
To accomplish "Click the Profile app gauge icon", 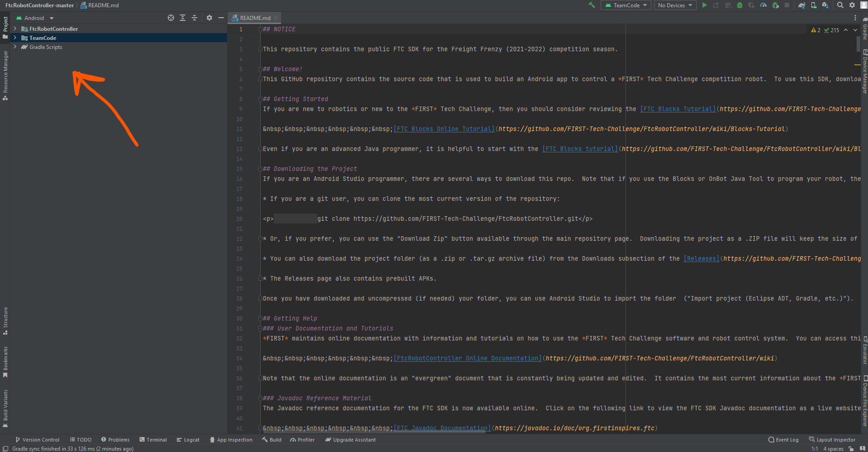I will (763, 5).
